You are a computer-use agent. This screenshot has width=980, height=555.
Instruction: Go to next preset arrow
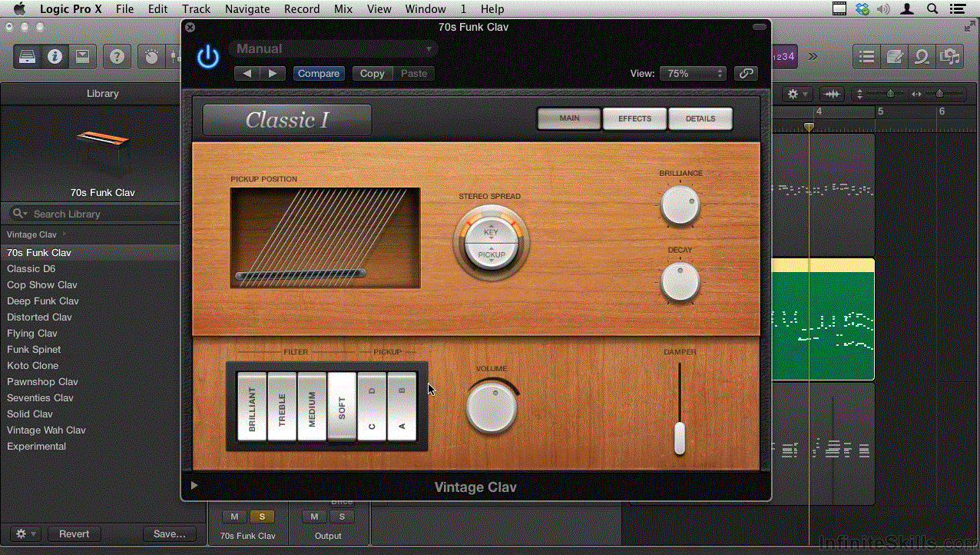point(273,73)
